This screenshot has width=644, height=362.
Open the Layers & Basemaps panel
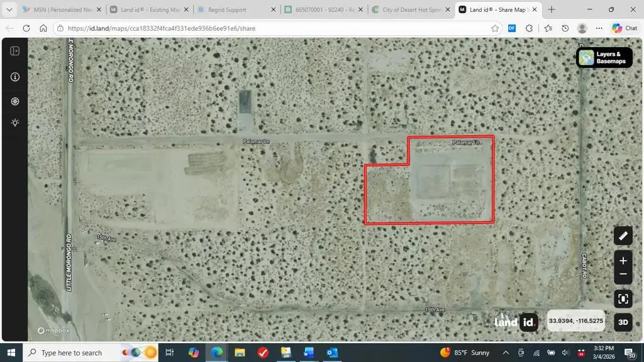(x=603, y=57)
